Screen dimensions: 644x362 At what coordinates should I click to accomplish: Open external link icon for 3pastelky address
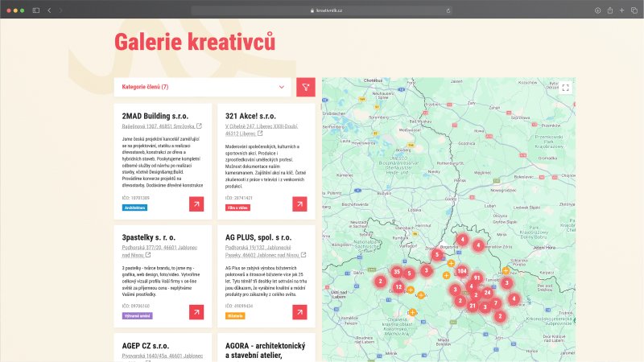(148, 255)
